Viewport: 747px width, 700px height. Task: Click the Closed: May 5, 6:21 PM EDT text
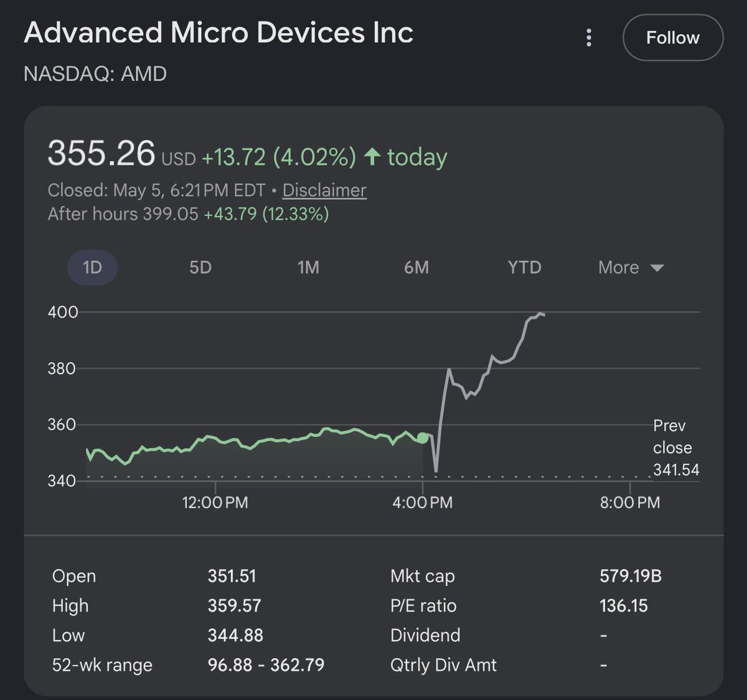(x=157, y=190)
